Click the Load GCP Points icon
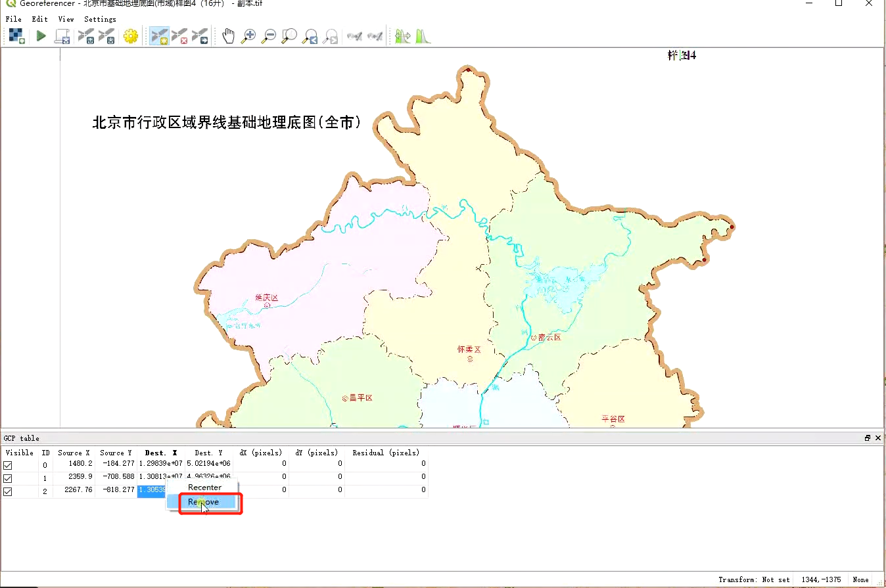This screenshot has width=886, height=588. click(86, 36)
